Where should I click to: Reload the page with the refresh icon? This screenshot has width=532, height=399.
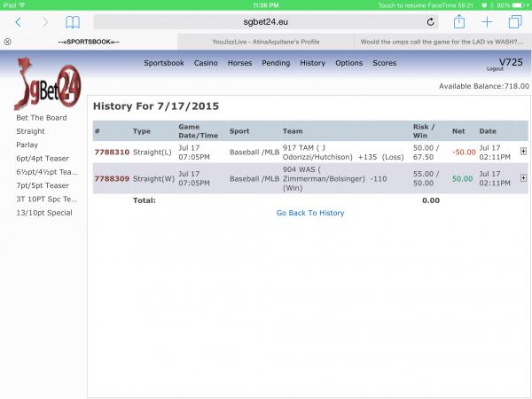[431, 21]
